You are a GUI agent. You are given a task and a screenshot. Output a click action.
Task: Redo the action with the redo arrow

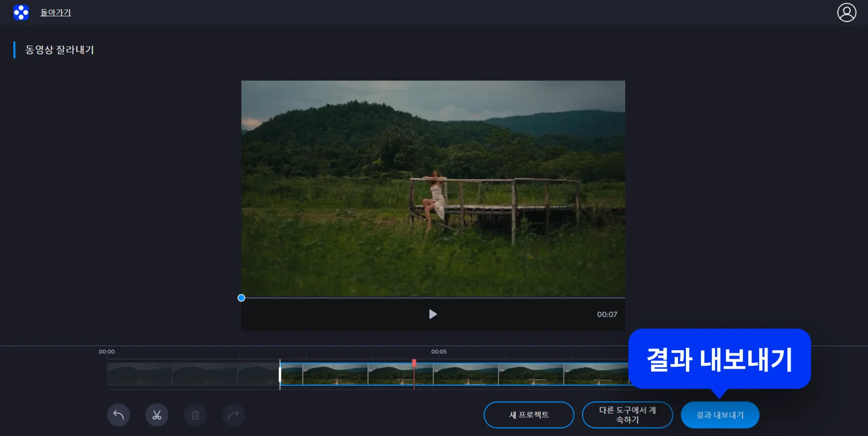pyautogui.click(x=234, y=415)
